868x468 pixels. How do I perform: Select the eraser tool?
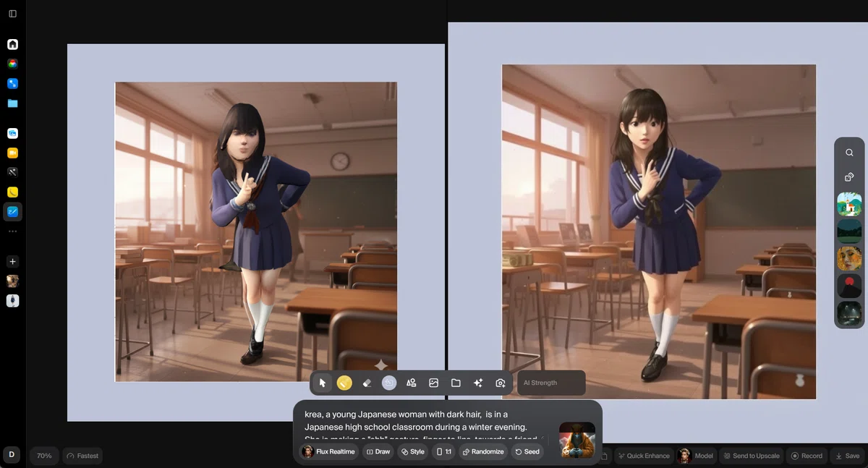(367, 383)
